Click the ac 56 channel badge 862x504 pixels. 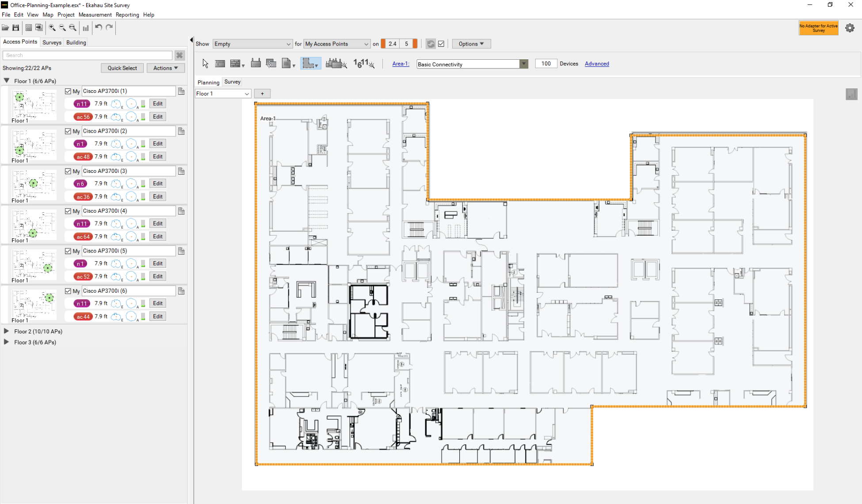pyautogui.click(x=83, y=117)
